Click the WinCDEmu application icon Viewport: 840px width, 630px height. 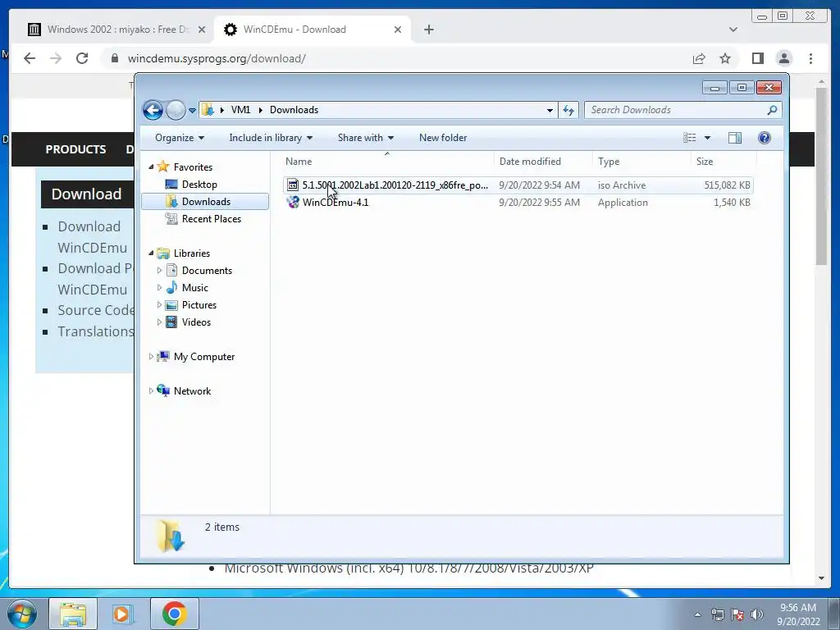(293, 203)
